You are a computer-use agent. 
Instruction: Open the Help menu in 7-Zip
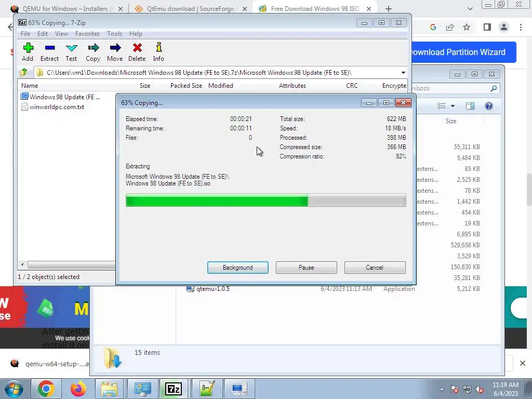click(x=136, y=34)
